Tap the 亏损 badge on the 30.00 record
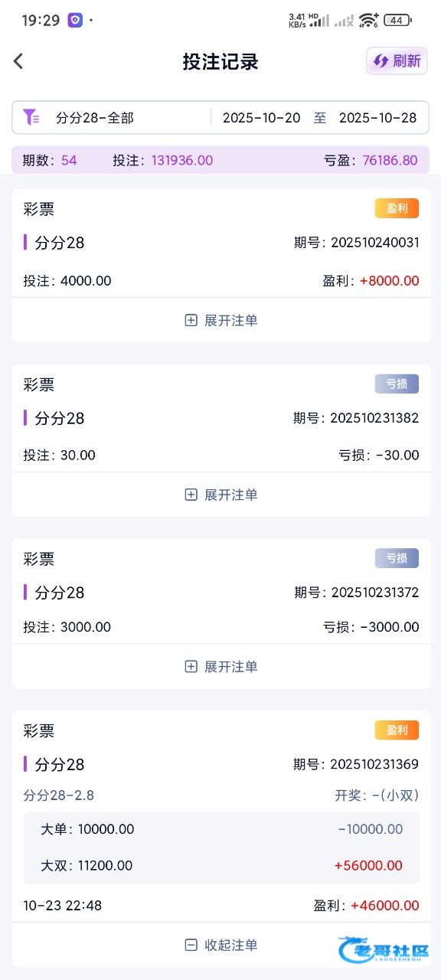 click(397, 384)
